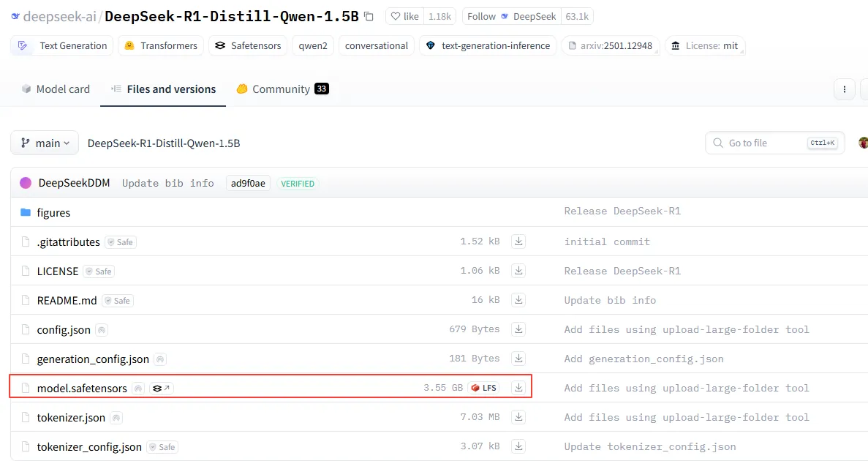Open the Add generation_config.json commit link

point(644,359)
